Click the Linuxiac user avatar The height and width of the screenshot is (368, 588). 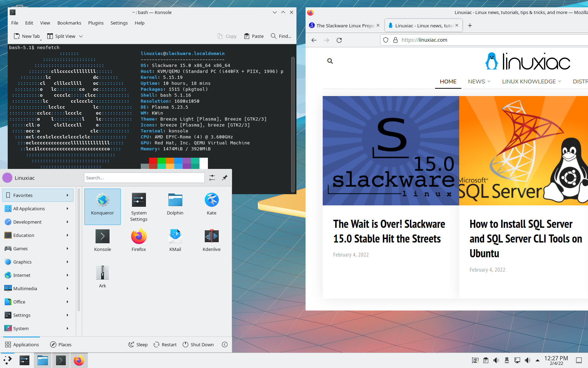(x=7, y=178)
